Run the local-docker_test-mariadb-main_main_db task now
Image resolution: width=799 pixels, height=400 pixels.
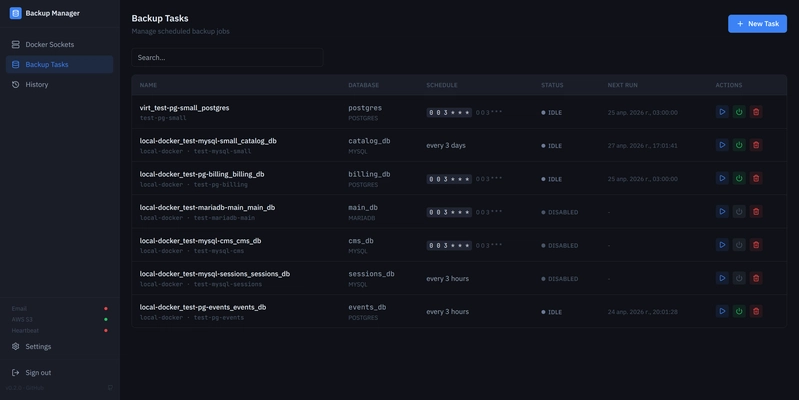coord(722,211)
